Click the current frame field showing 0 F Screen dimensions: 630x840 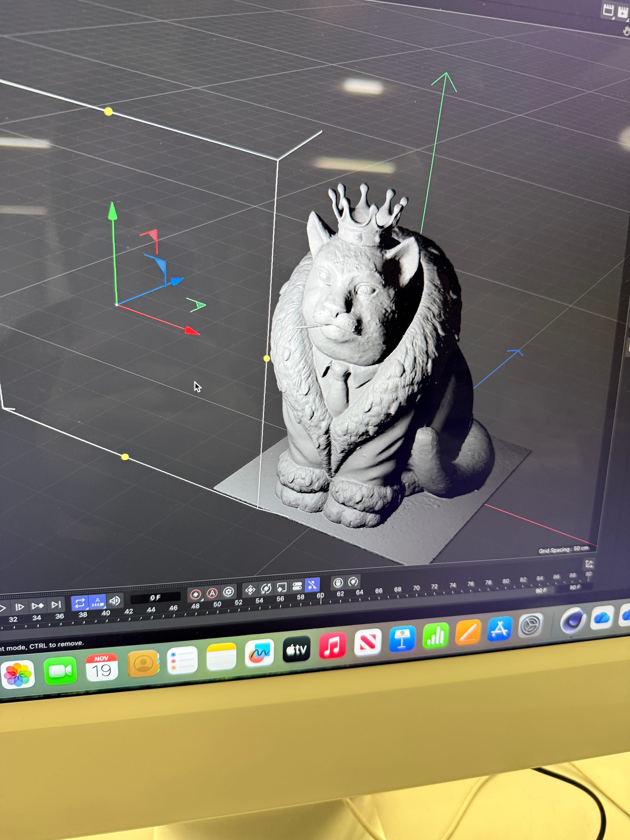[x=155, y=598]
